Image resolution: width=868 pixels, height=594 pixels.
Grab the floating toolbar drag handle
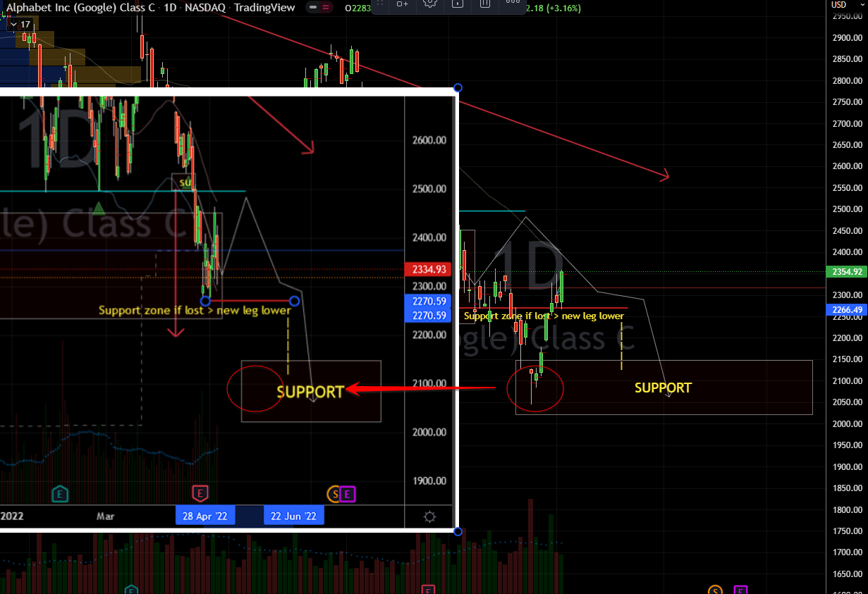(379, 3)
